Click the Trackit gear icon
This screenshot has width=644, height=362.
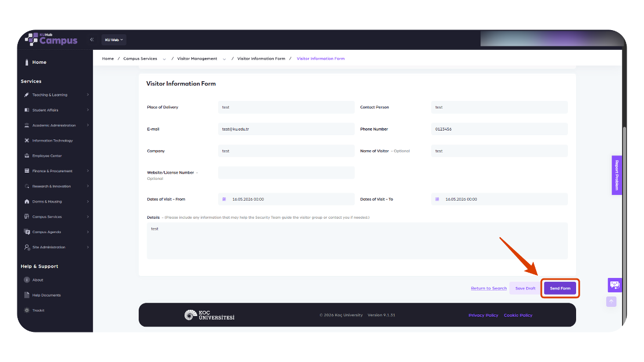(x=27, y=310)
